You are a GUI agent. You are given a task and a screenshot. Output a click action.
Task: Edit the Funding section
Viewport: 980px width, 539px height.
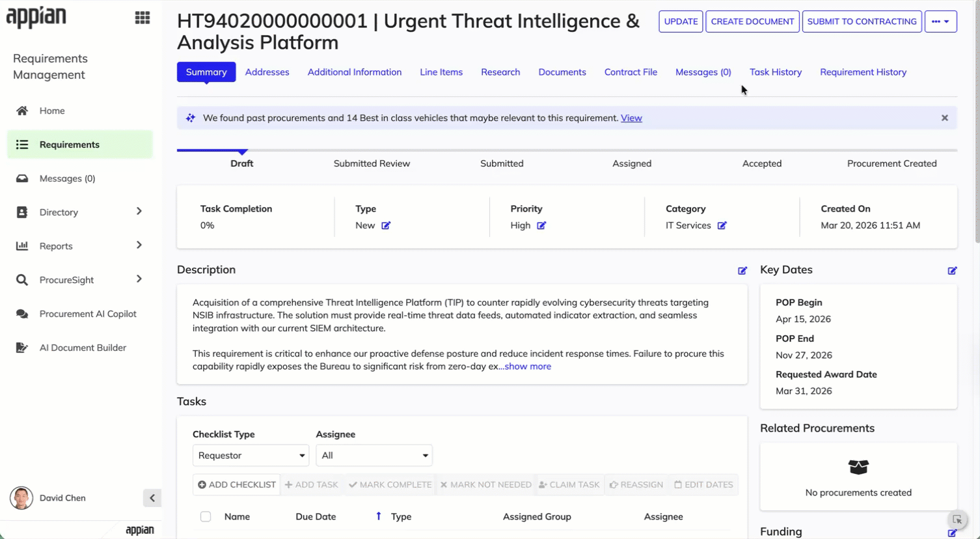952,533
